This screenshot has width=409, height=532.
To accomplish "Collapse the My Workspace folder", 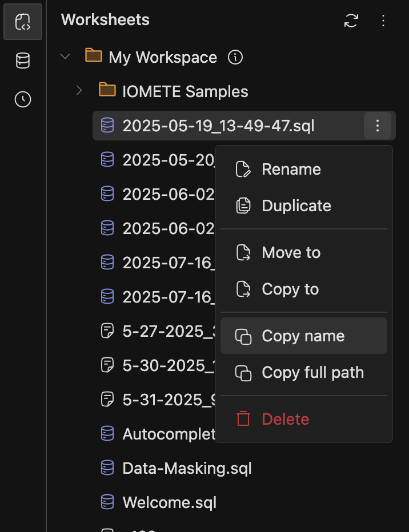I will pos(65,57).
